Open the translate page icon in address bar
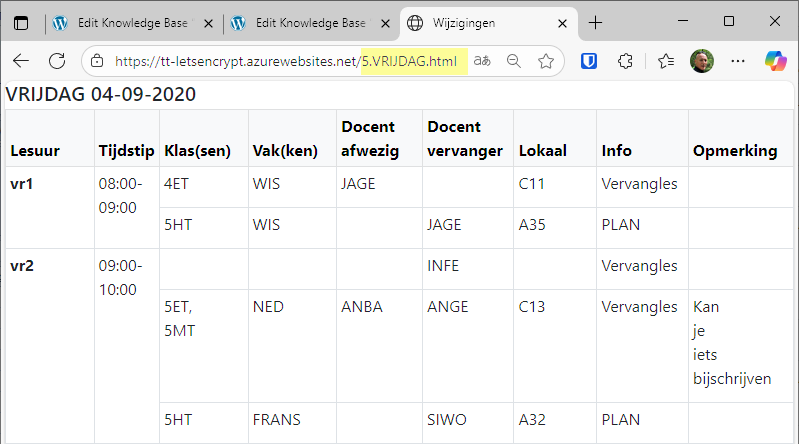This screenshot has width=799, height=444. click(x=482, y=61)
